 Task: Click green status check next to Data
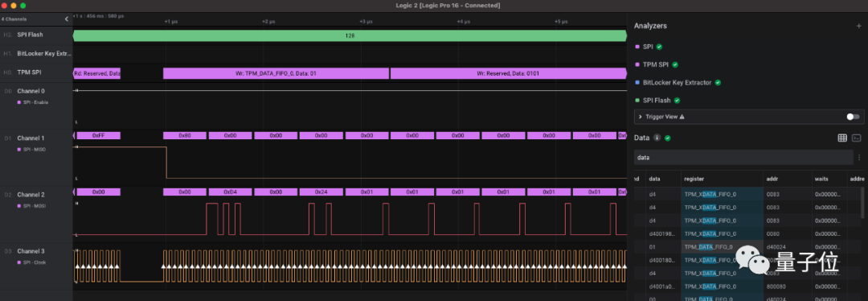pyautogui.click(x=668, y=138)
